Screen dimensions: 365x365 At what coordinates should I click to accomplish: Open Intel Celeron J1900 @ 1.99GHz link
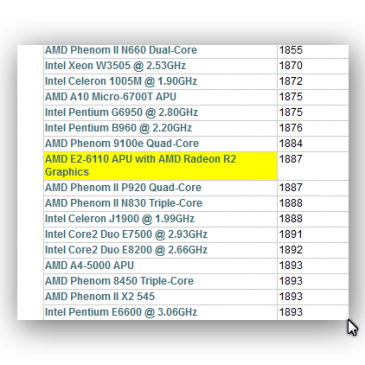click(x=120, y=219)
